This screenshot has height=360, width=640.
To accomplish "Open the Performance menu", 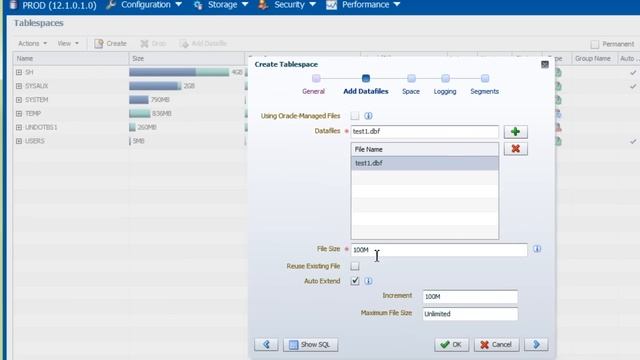I will click(x=371, y=5).
